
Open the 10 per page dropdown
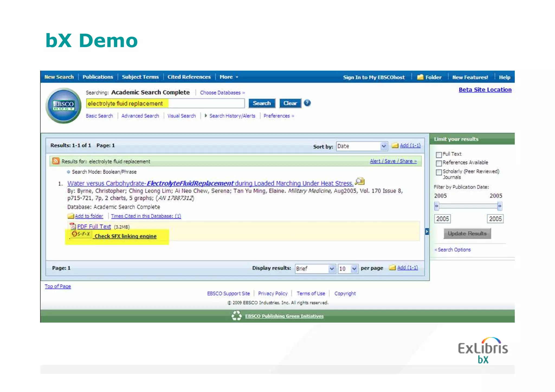tap(348, 268)
